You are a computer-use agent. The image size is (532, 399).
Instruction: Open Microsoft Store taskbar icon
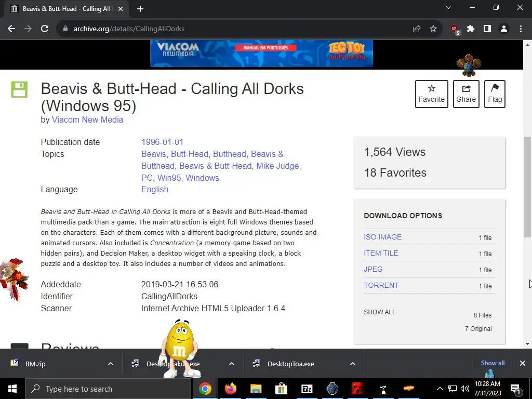click(x=281, y=389)
